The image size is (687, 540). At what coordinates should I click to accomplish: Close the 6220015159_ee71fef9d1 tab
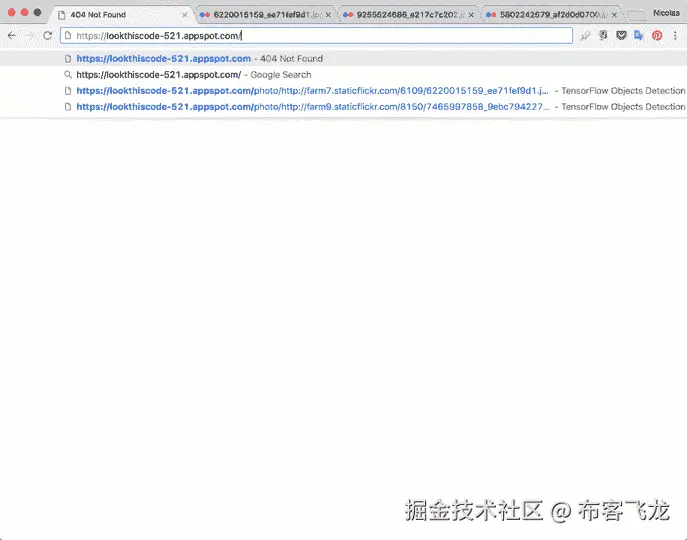(328, 15)
